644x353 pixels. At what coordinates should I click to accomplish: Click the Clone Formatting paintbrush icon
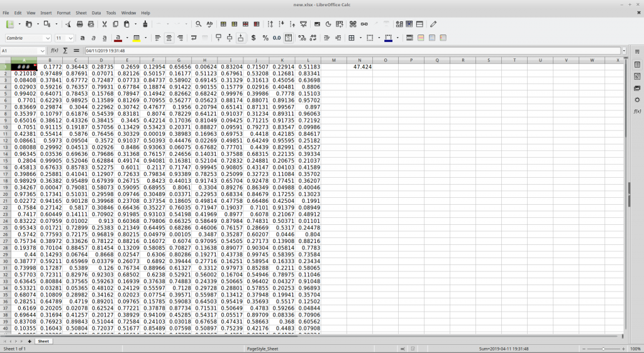145,24
